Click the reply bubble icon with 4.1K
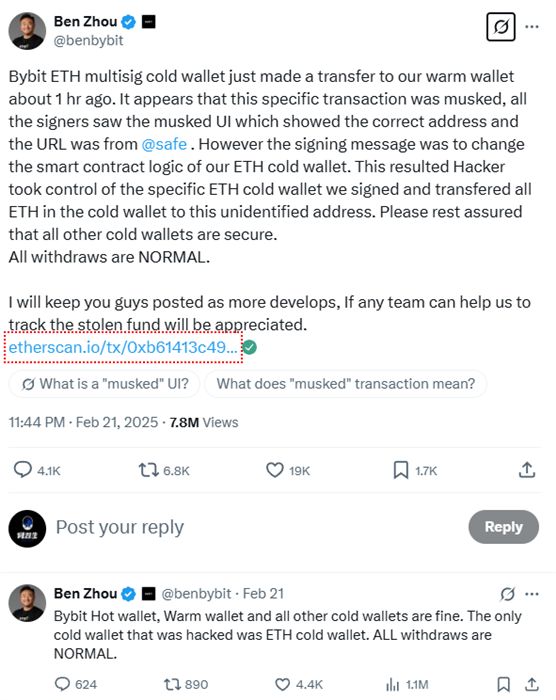This screenshot has width=556, height=700. click(x=23, y=470)
